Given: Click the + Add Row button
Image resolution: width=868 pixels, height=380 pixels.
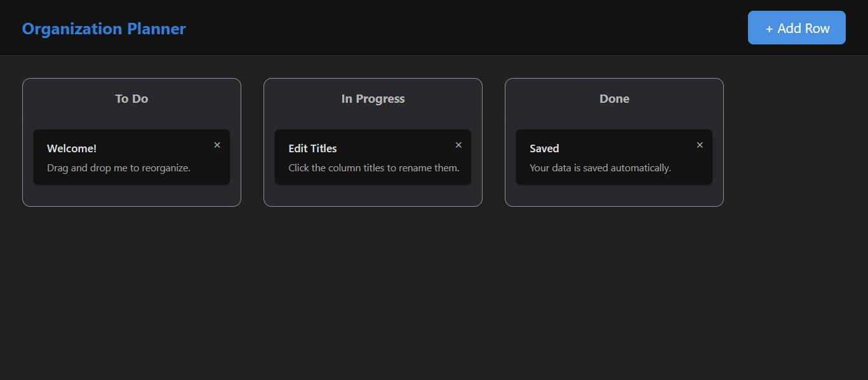Looking at the screenshot, I should point(796,28).
